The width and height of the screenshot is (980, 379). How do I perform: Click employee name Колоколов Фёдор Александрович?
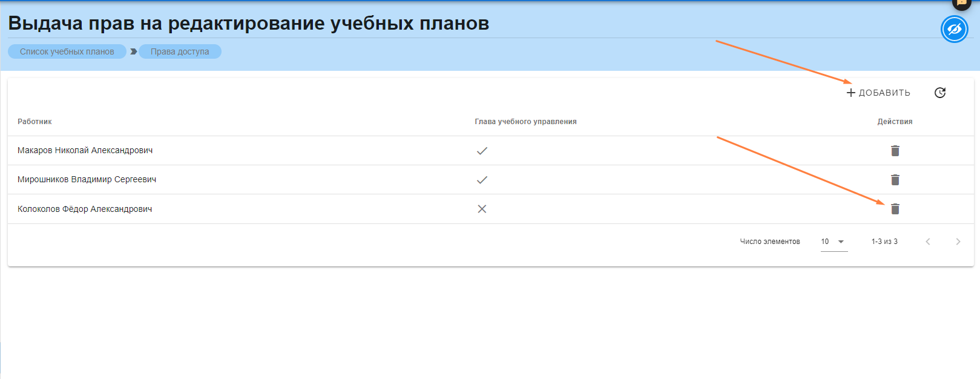click(x=85, y=209)
